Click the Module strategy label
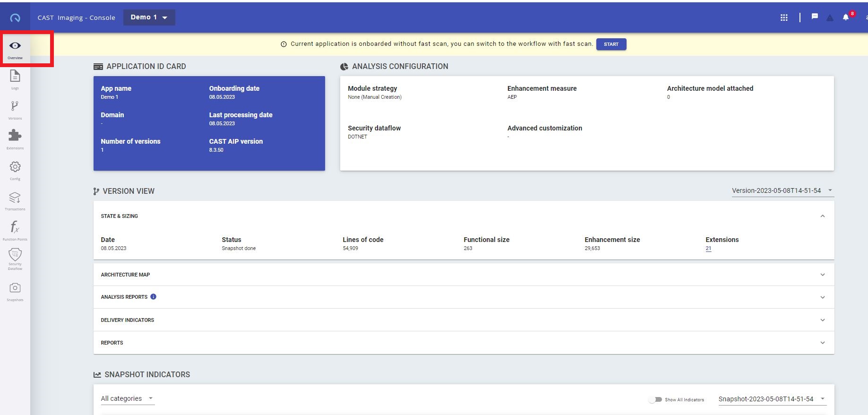This screenshot has width=868, height=415. click(x=372, y=88)
